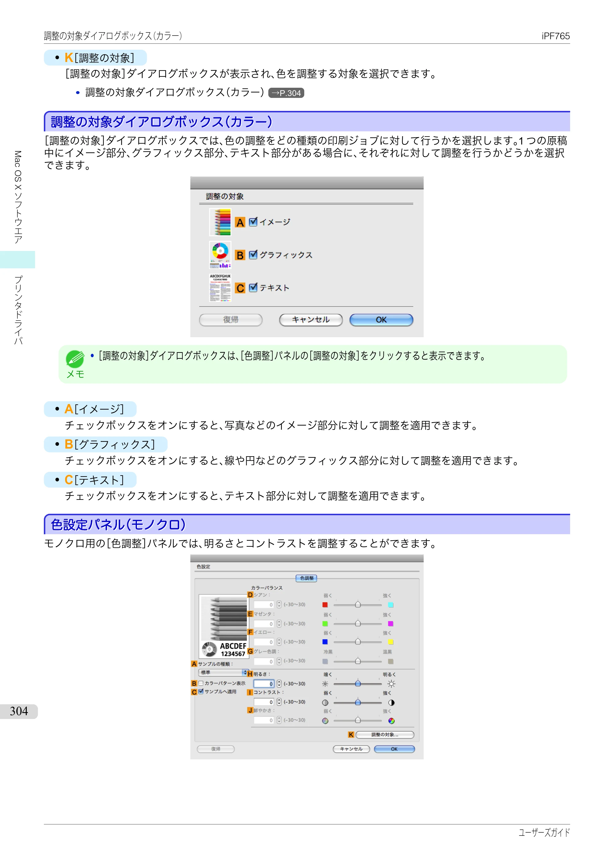Click the colored pencils image thumbnail
This screenshot has width=614, height=868.
click(x=220, y=222)
